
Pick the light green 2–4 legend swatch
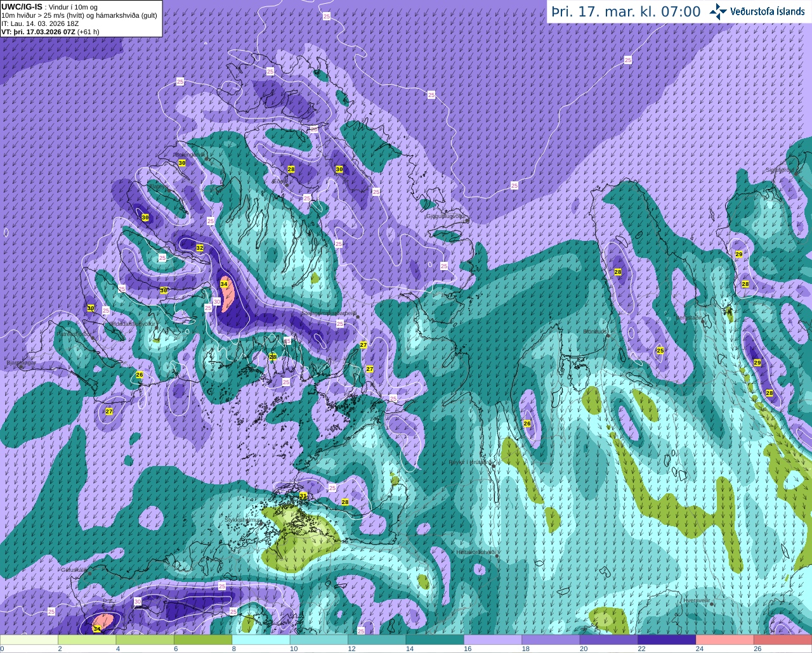pyautogui.click(x=87, y=640)
